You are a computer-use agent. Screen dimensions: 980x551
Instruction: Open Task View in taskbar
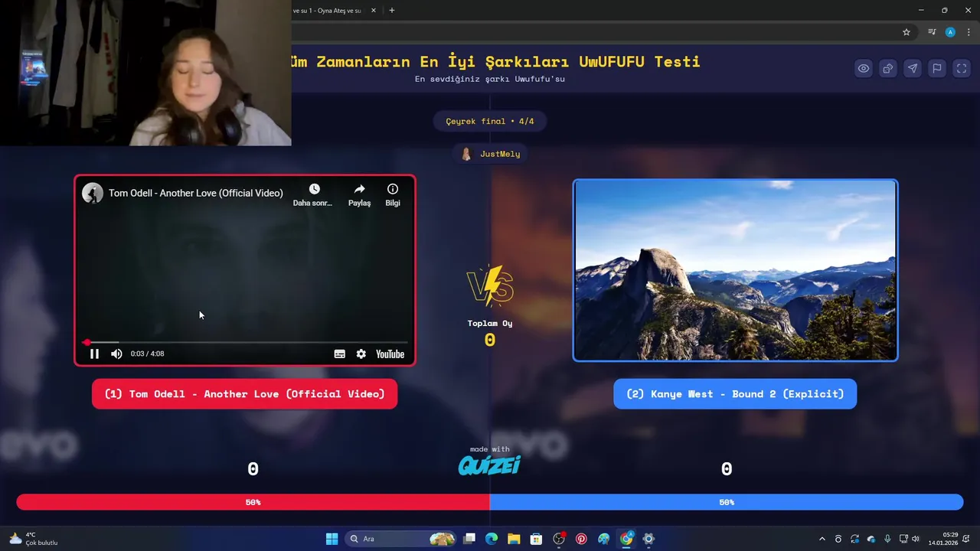coord(469,539)
